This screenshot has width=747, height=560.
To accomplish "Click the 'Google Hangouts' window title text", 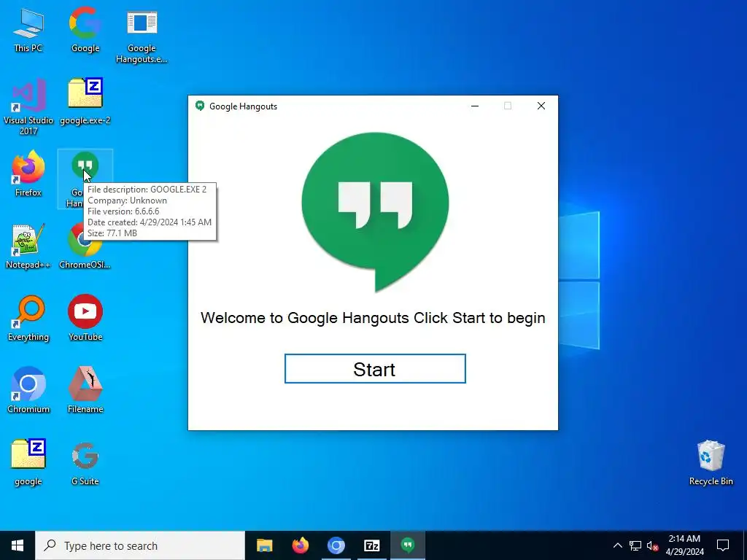I will [x=243, y=106].
